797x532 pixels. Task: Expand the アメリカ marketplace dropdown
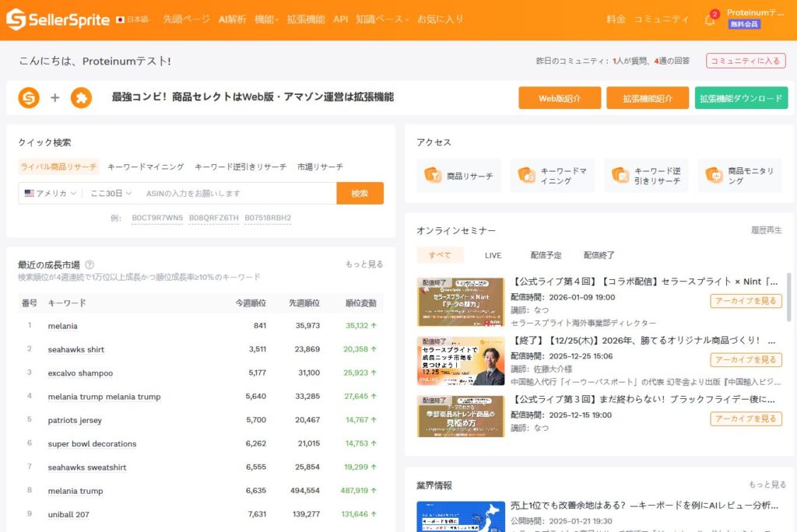(x=51, y=193)
